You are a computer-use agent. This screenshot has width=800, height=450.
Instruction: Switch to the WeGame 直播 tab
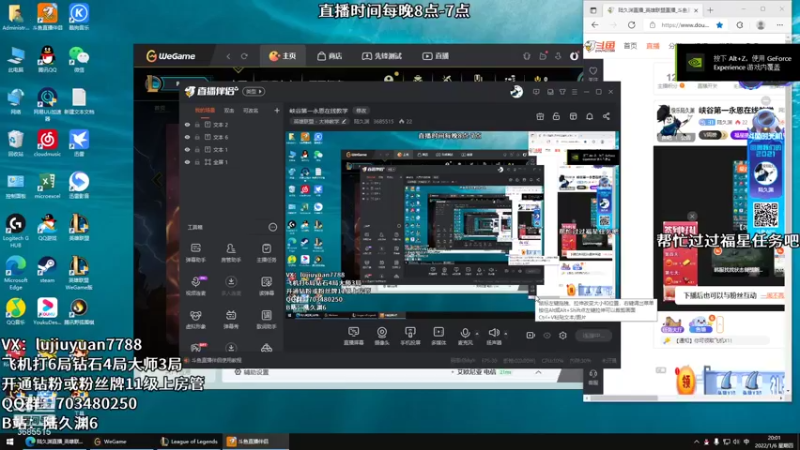435,56
